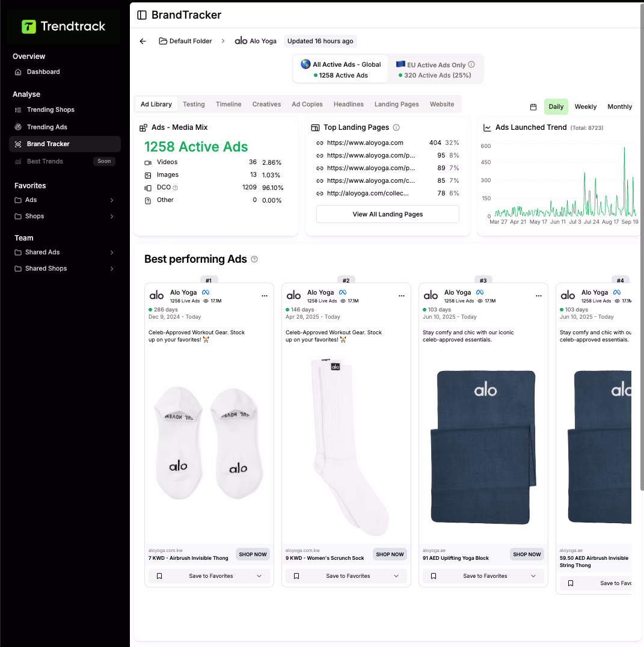Open https://www.aloyoga.com landing page link

pyautogui.click(x=365, y=143)
